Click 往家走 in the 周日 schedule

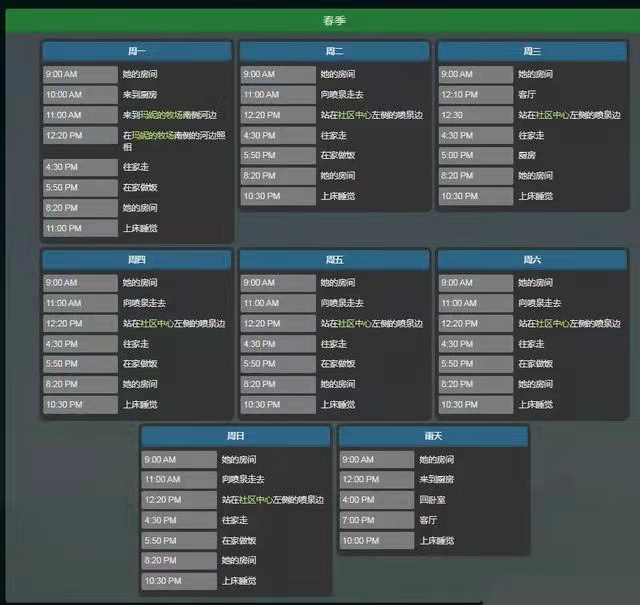click(235, 520)
